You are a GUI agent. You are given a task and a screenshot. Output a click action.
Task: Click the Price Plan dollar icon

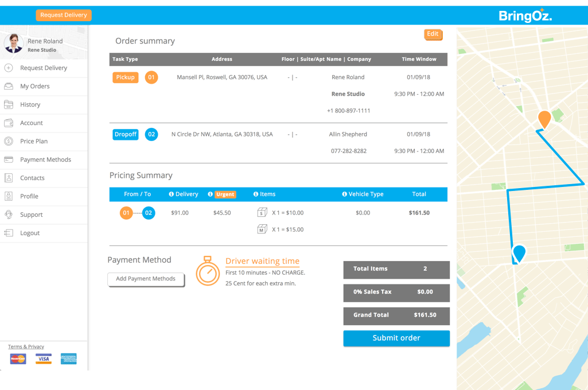point(9,141)
